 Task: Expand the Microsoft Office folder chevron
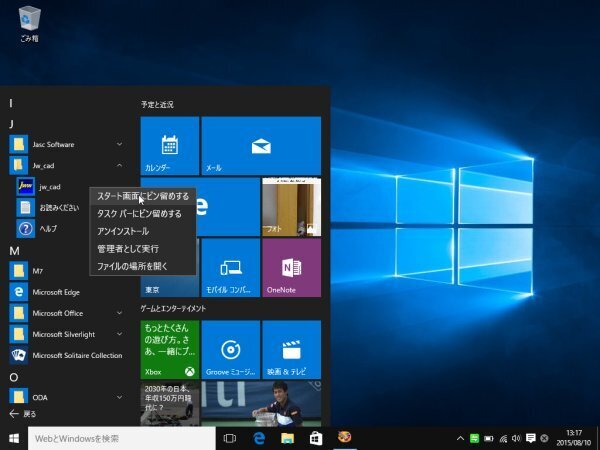tap(119, 313)
